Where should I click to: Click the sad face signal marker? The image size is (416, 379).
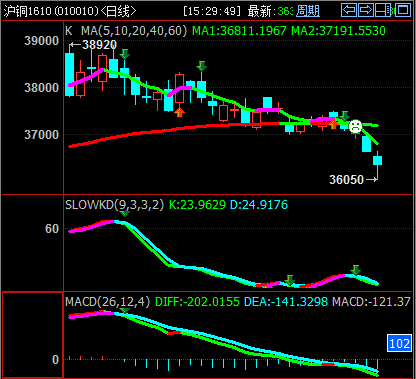click(355, 126)
